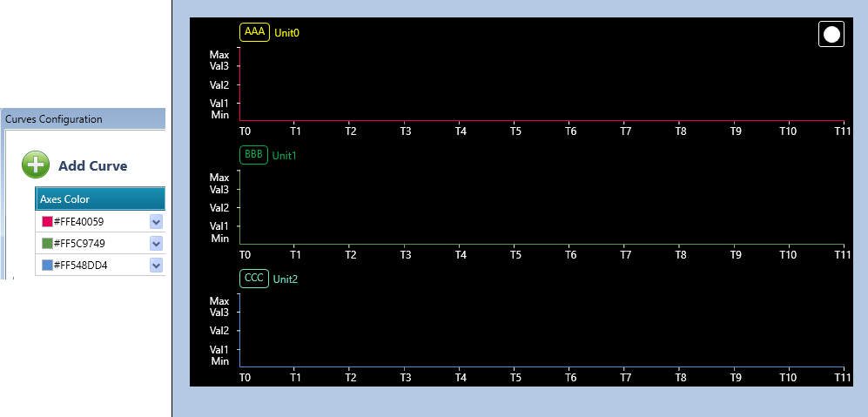Select the AAA curve label badge
Image resolution: width=868 pixels, height=417 pixels.
coord(254,32)
